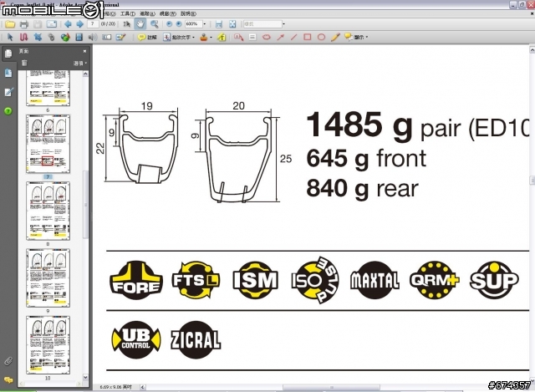This screenshot has width=535, height=392.
Task: Select the Crop tool icon
Action: click(x=38, y=37)
